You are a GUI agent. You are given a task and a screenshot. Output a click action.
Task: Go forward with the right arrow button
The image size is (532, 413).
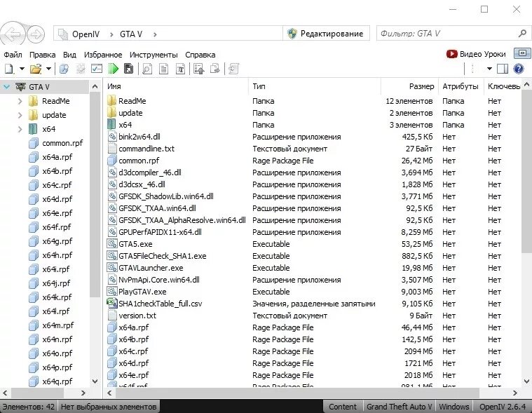[36, 34]
